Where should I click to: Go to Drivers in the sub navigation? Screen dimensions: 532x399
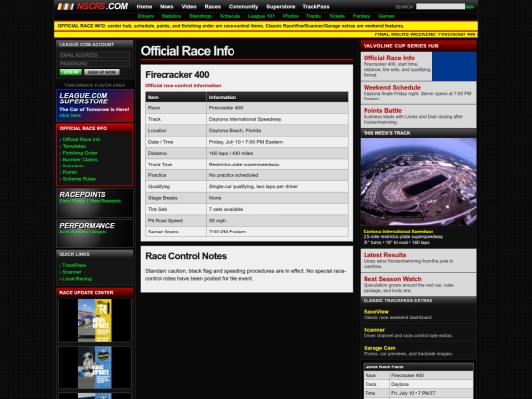(x=146, y=16)
